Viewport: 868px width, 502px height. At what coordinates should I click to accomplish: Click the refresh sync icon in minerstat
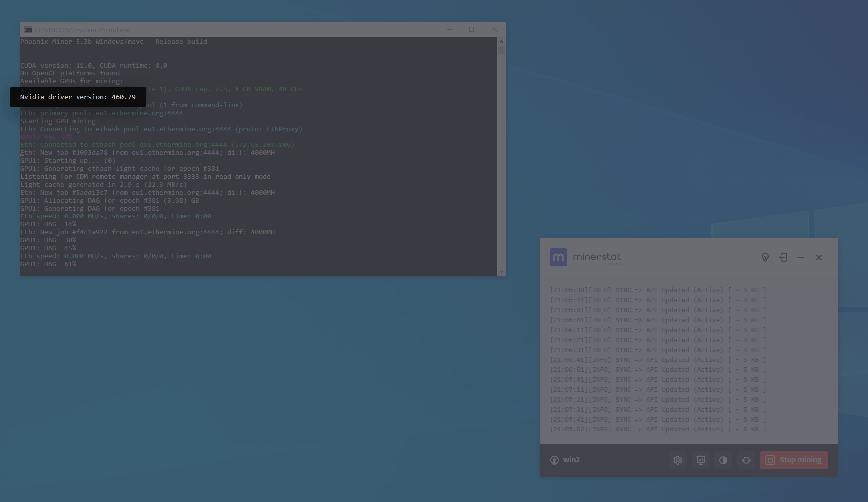coord(746,460)
